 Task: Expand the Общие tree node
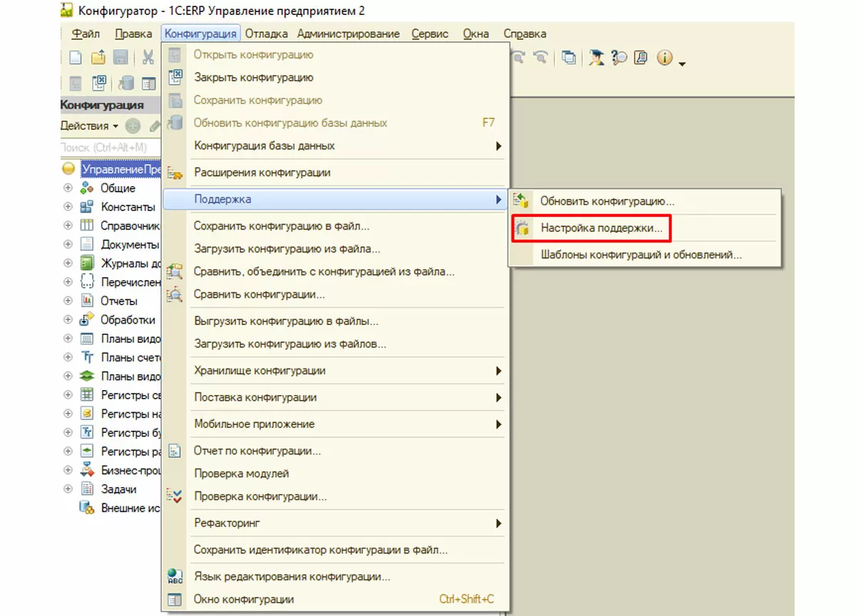click(68, 188)
